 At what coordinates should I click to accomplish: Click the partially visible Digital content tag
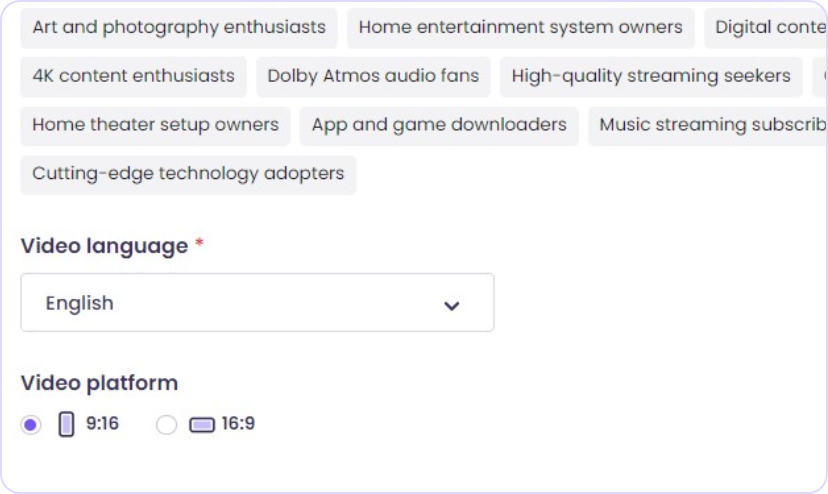coord(768,28)
